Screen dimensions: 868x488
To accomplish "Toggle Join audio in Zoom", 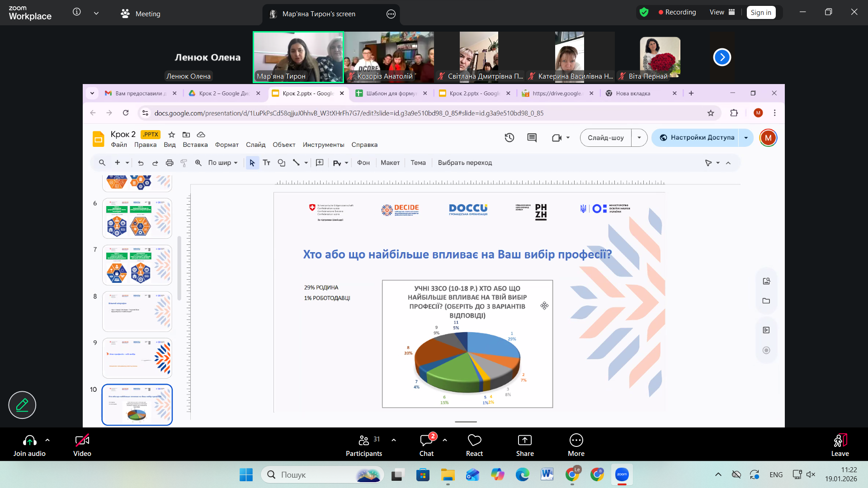I will 29,446.
